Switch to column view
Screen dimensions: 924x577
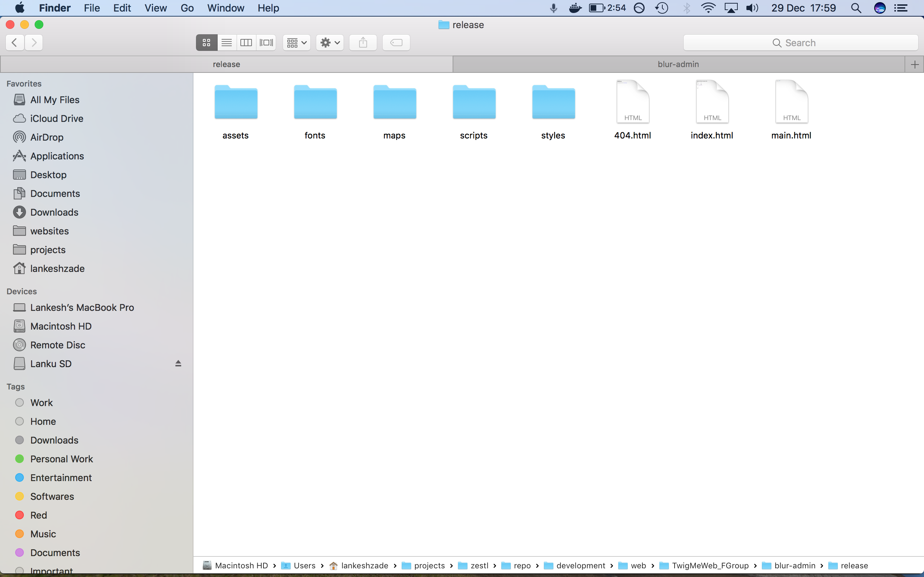click(246, 42)
